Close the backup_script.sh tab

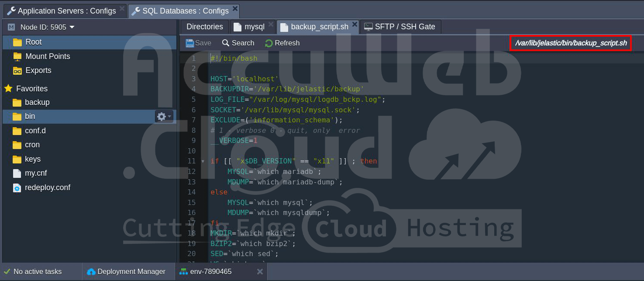point(355,25)
